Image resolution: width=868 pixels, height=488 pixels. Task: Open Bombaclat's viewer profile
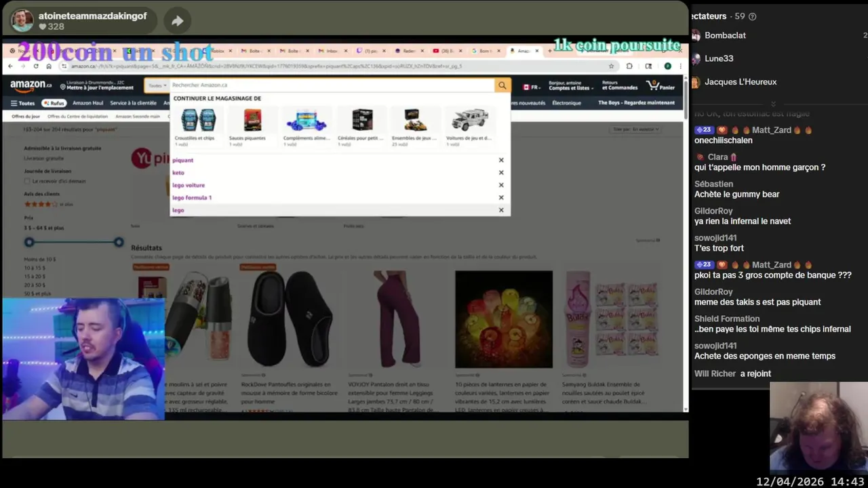[725, 35]
